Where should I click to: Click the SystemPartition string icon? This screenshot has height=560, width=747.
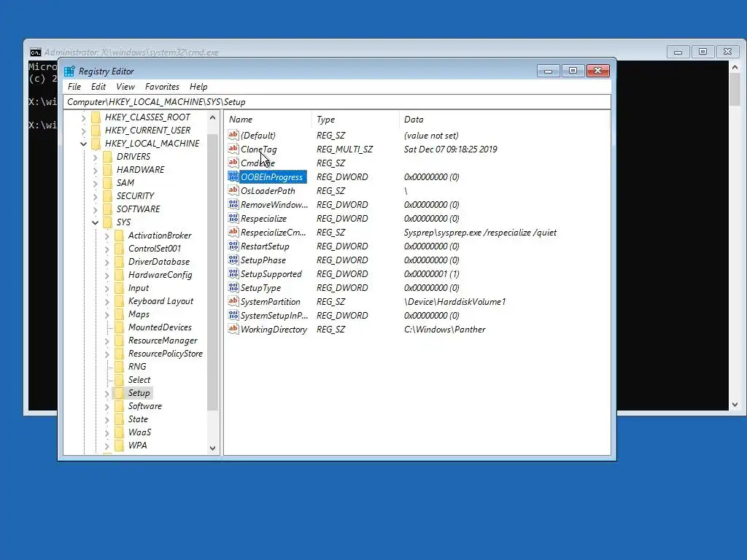233,301
